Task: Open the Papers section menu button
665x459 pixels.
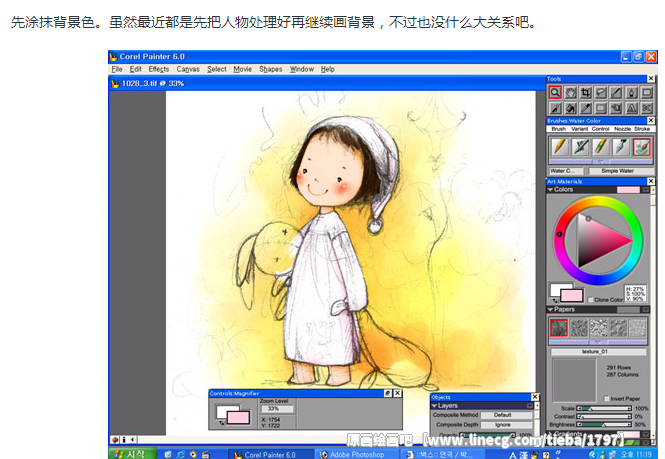Action: 645,310
